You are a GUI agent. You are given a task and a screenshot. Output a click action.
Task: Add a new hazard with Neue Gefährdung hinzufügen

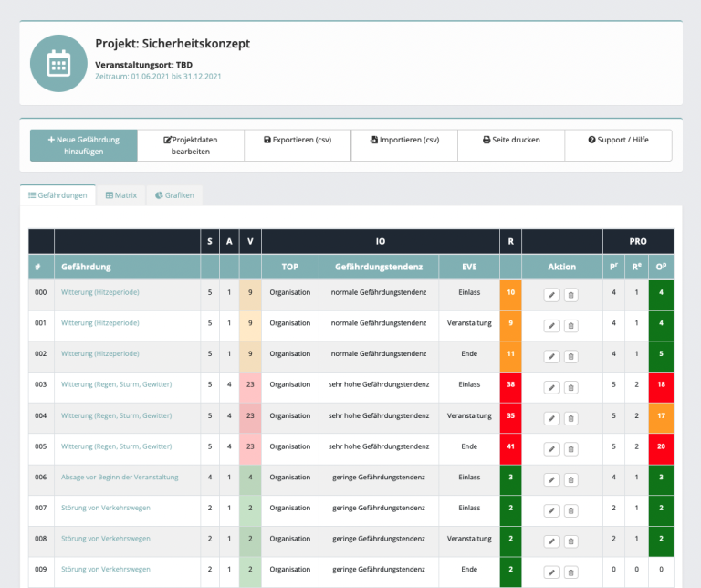click(83, 145)
